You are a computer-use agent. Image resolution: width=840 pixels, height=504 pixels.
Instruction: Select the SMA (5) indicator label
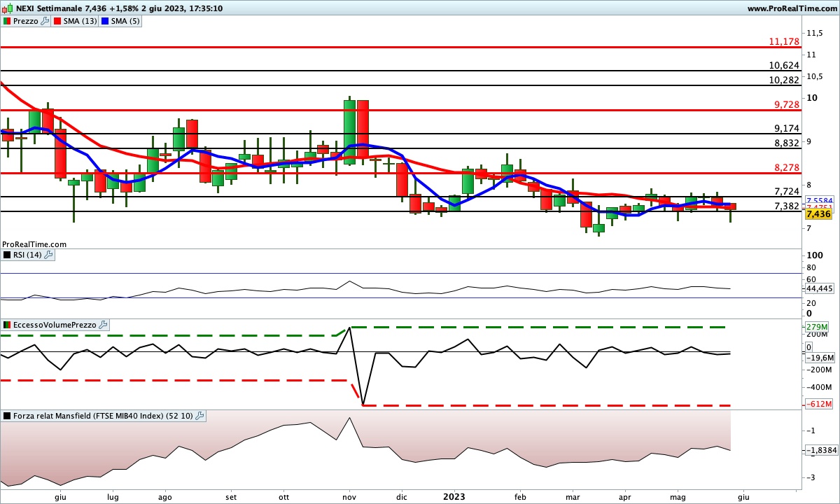click(125, 21)
